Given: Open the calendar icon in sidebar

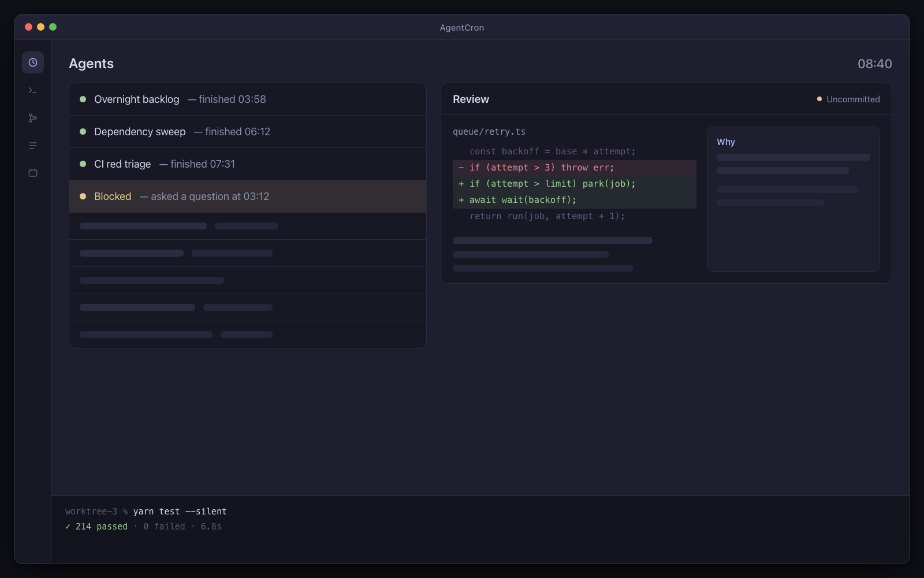Looking at the screenshot, I should (x=33, y=173).
